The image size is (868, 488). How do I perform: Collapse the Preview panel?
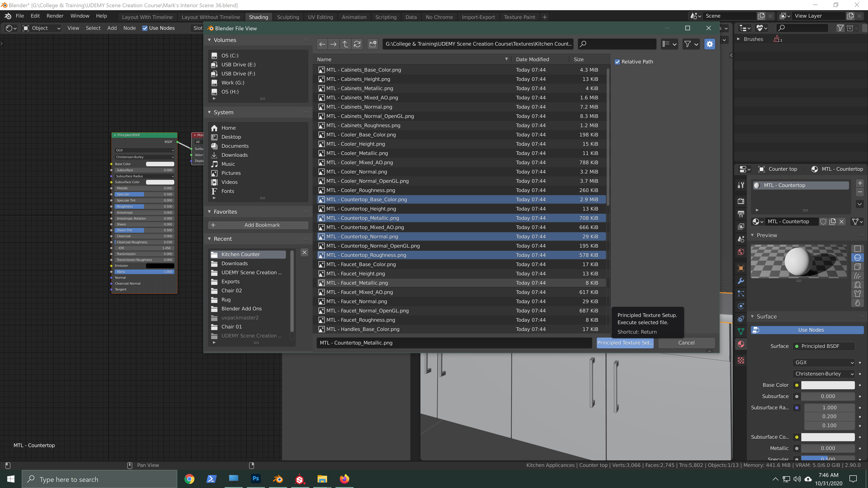click(752, 235)
